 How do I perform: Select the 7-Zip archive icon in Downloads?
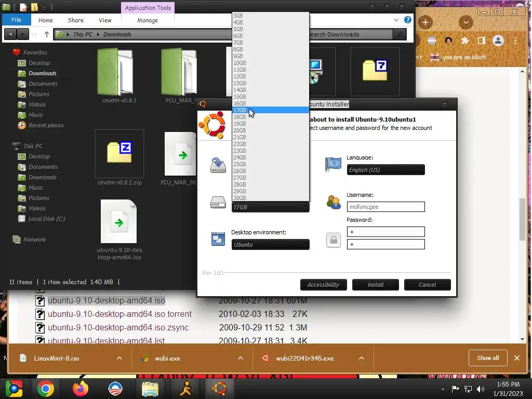click(375, 72)
